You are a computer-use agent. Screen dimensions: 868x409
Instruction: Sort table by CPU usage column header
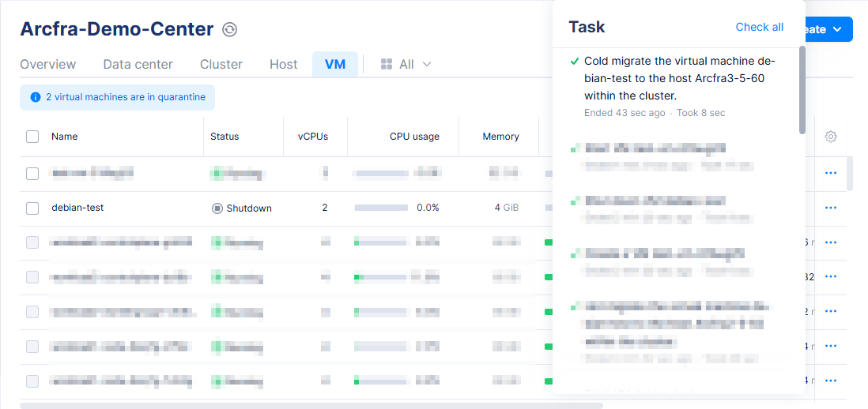[x=413, y=137]
